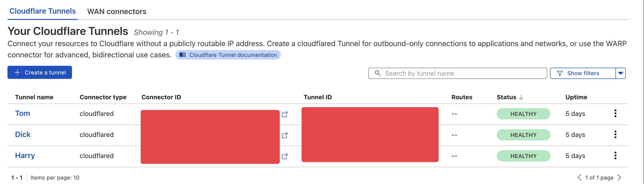Go to previous page chevron
The width and height of the screenshot is (644, 184).
[x=579, y=177]
